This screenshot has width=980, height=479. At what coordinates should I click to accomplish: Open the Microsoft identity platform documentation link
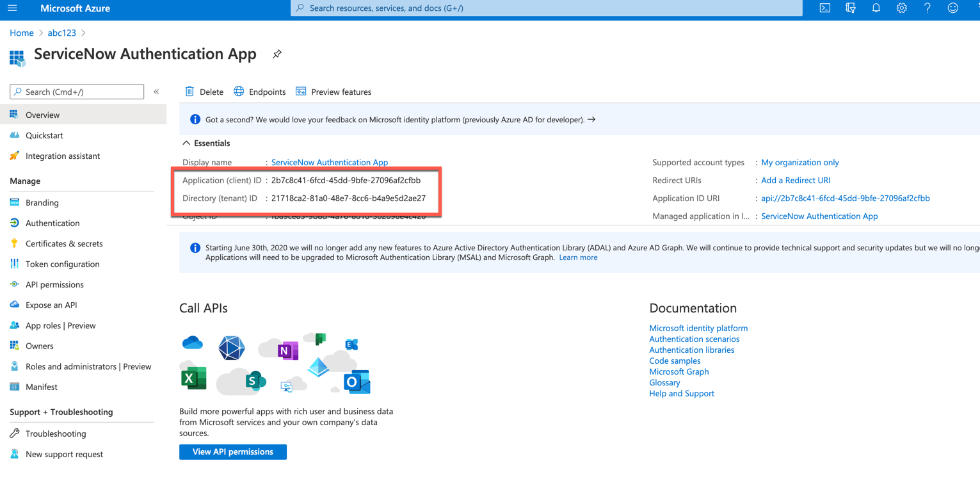click(x=698, y=328)
